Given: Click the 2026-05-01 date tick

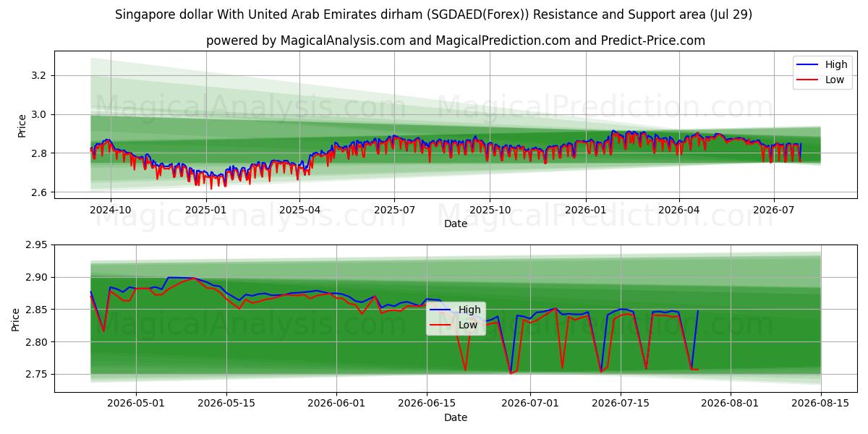Looking at the screenshot, I should click(x=137, y=403).
